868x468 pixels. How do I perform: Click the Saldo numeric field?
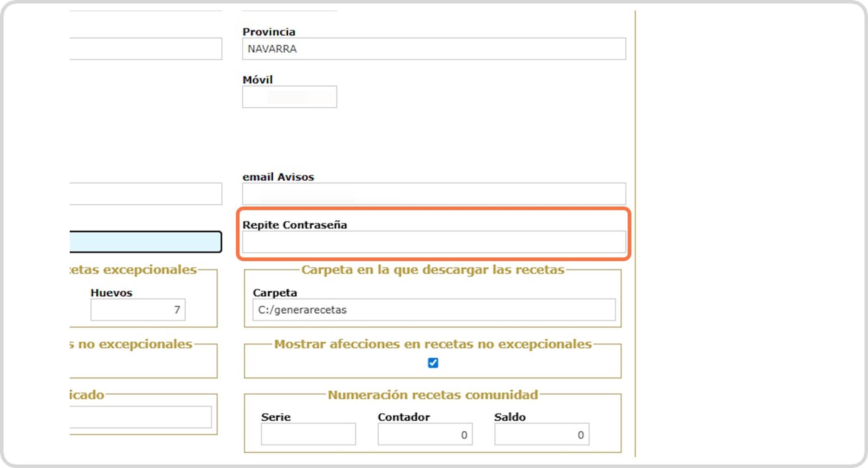click(x=542, y=434)
